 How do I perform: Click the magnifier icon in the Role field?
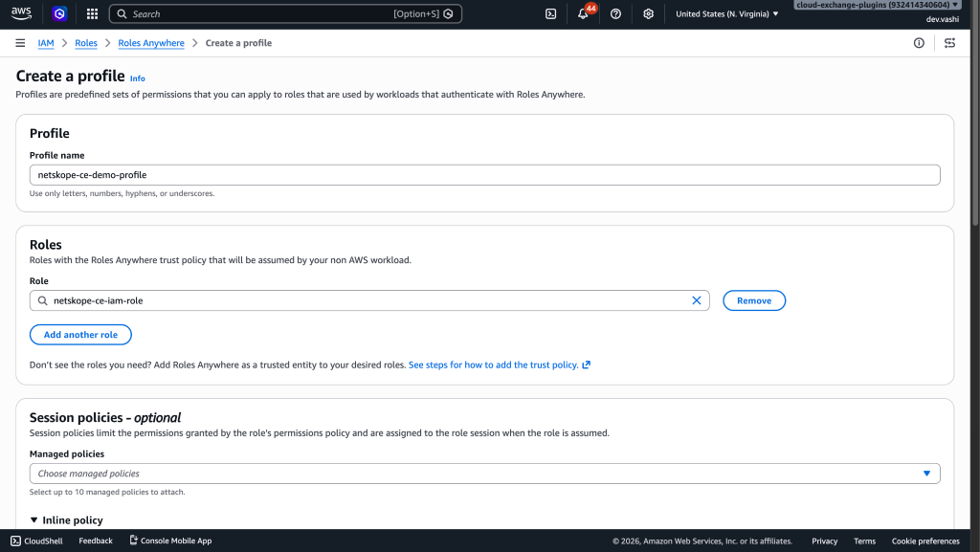coord(42,300)
